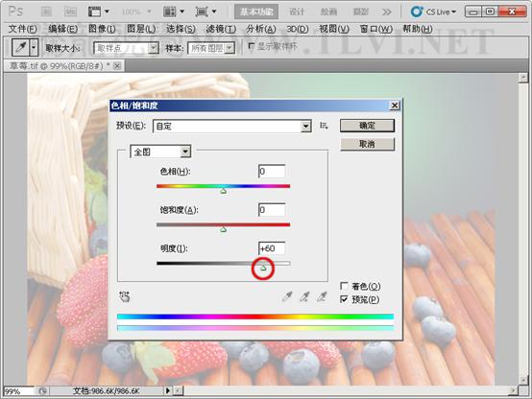Open the arrange documents icon
Image resolution: width=532 pixels, height=399 pixels.
[x=174, y=12]
